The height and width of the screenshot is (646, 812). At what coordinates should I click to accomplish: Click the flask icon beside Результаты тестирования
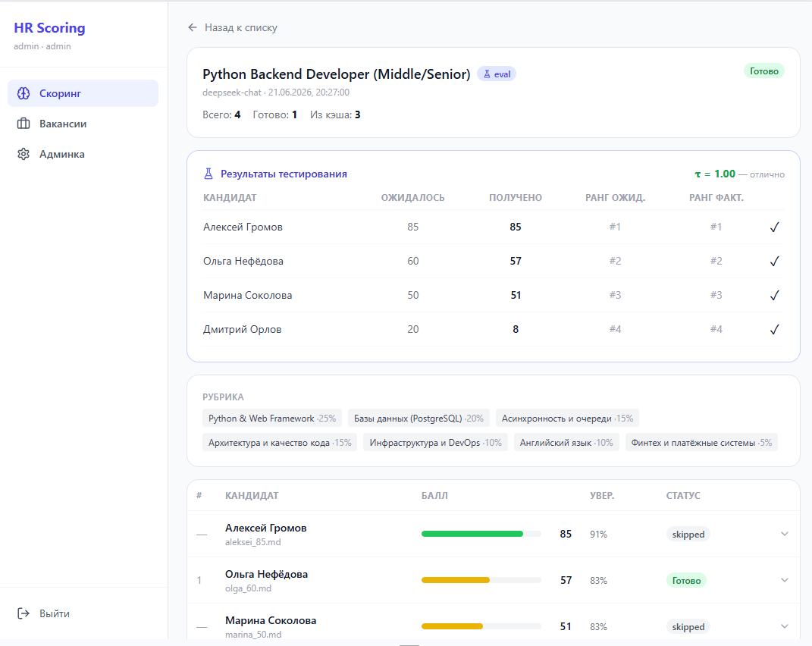(208, 174)
